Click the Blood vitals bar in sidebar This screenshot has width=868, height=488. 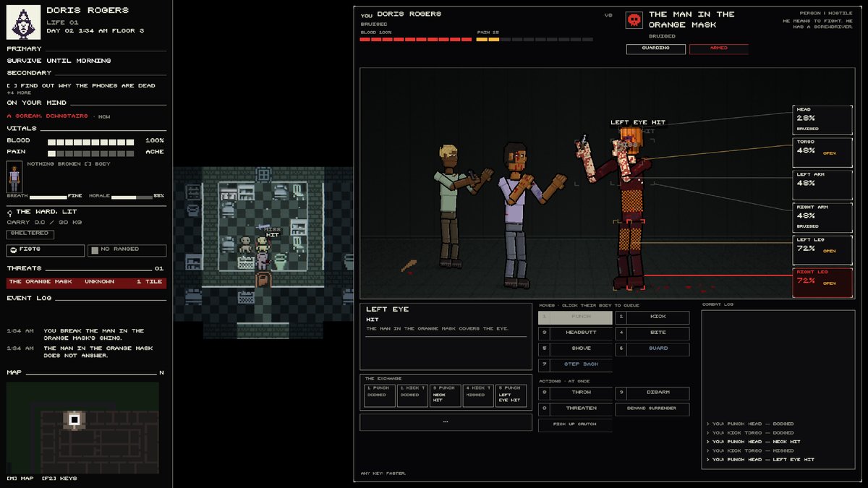[90, 141]
